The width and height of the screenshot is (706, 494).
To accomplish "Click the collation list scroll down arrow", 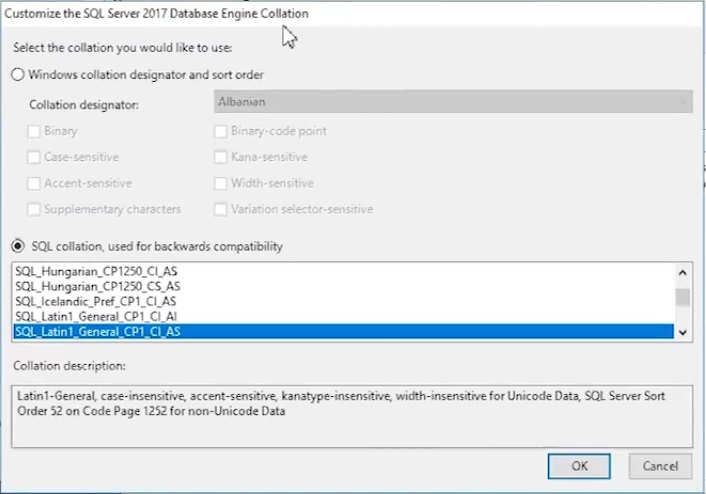I will 683,333.
